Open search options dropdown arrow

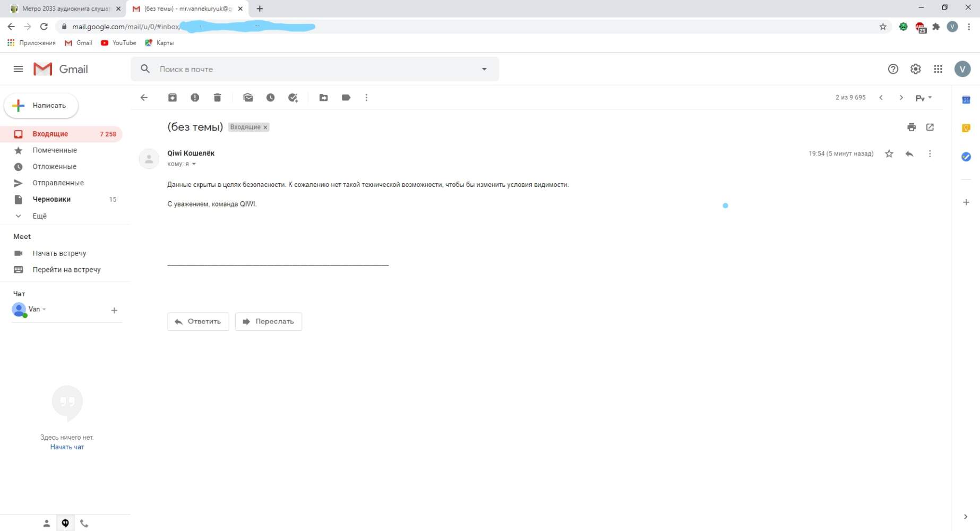click(484, 69)
